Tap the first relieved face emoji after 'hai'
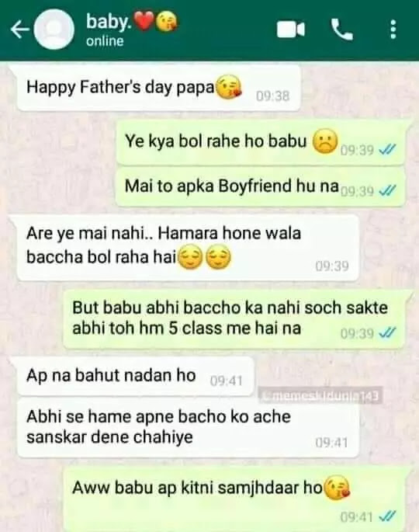The width and height of the screenshot is (419, 532). [x=190, y=258]
